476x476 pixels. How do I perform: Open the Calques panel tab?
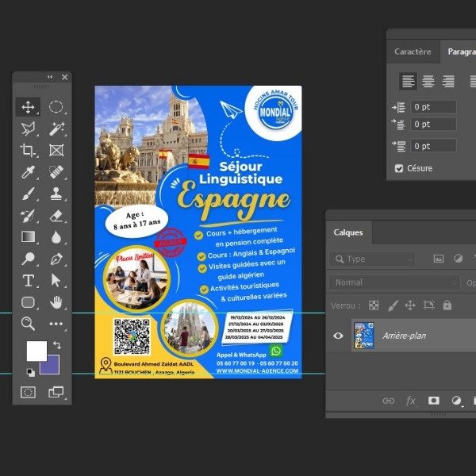(347, 232)
